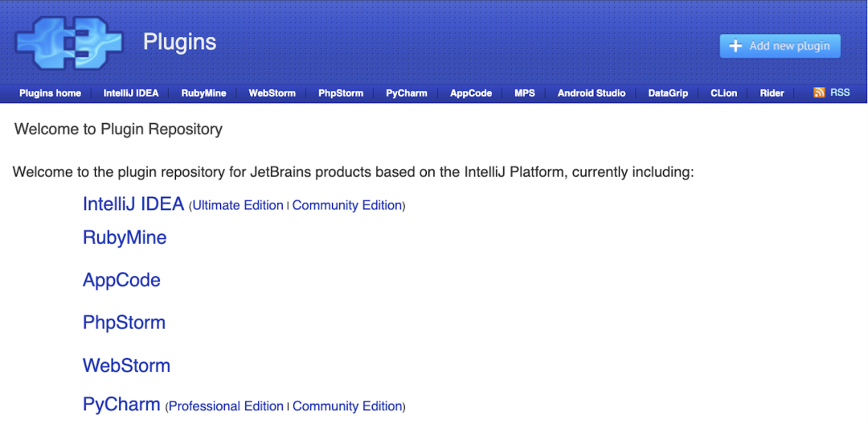The image size is (868, 424).
Task: Select WebStorm in the navigation bar
Action: pos(272,93)
